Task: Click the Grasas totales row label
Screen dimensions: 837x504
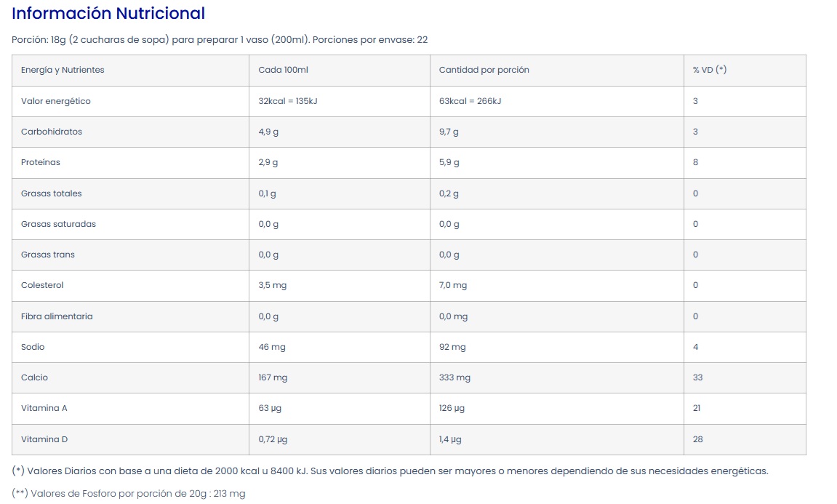Action: [52, 193]
